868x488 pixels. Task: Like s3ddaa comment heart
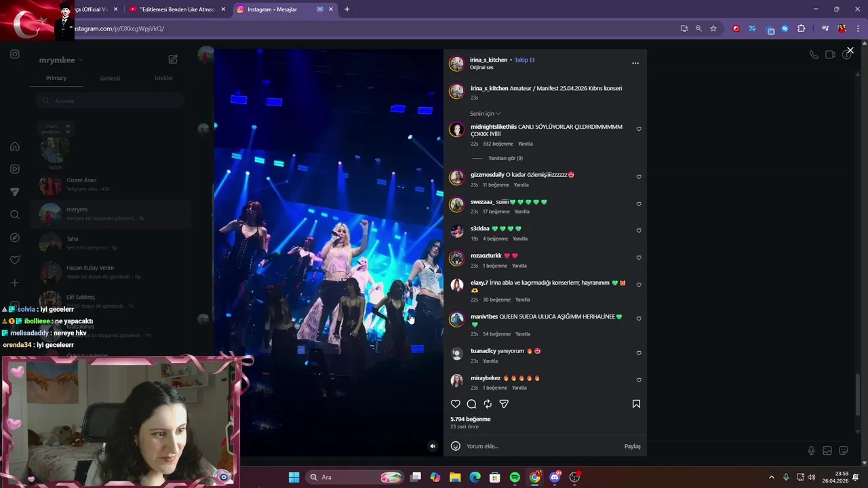(639, 230)
